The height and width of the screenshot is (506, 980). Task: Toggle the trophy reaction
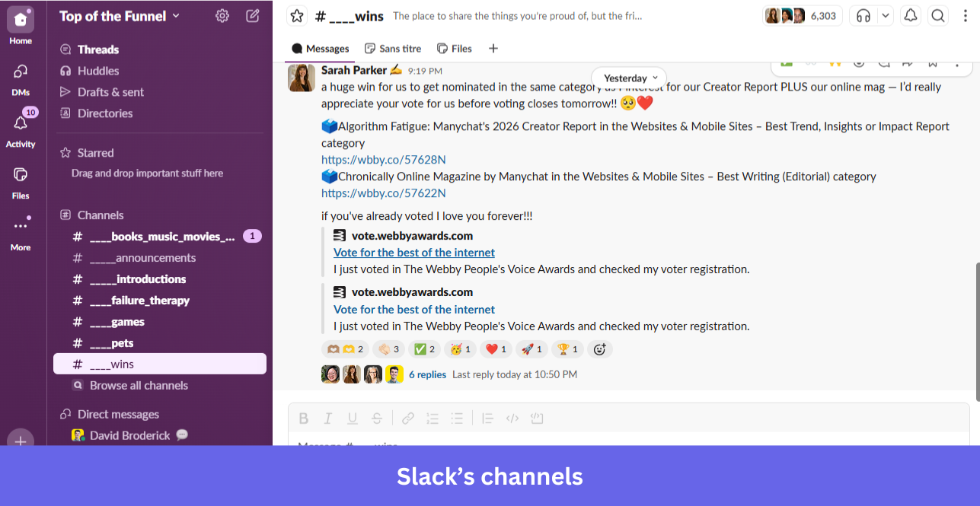click(x=567, y=349)
